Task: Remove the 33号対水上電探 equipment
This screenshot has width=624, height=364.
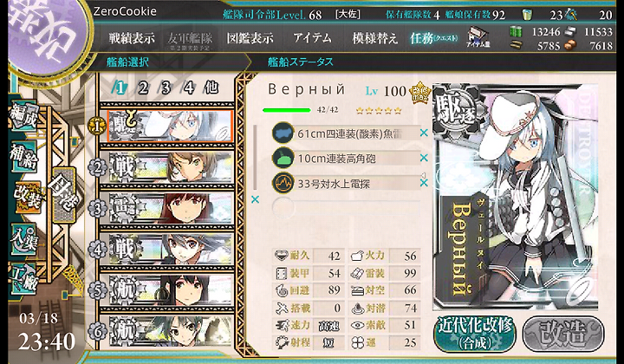Action: point(424,183)
